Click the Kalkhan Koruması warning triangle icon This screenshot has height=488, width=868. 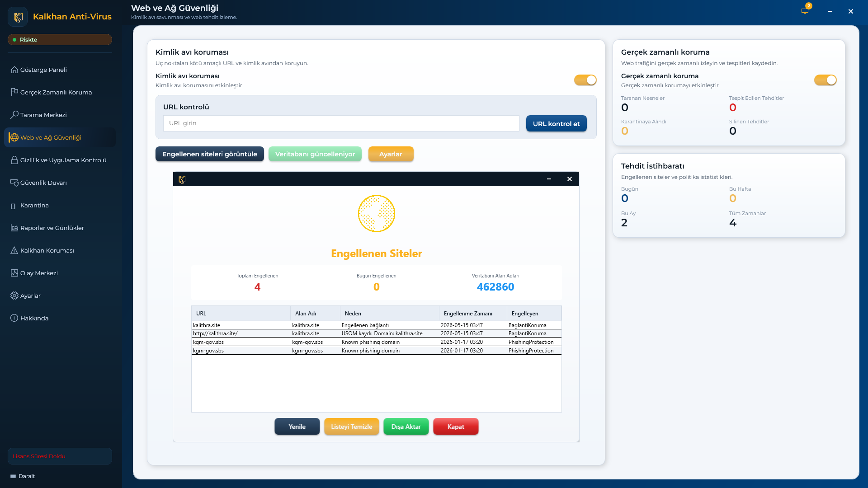click(x=14, y=250)
